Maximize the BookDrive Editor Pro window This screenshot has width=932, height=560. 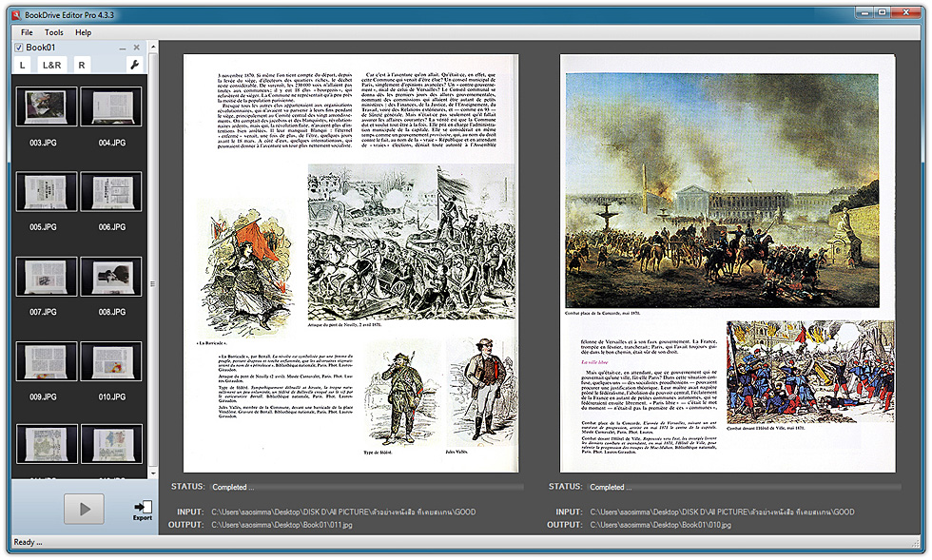(883, 12)
